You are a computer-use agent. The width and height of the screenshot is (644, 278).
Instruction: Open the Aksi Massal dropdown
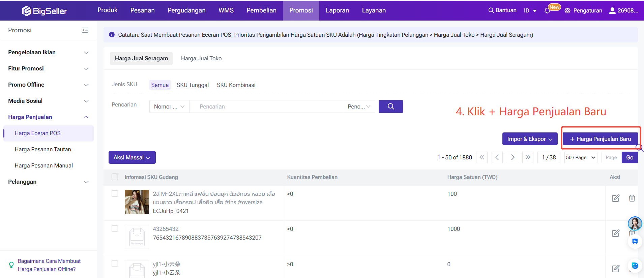pyautogui.click(x=132, y=157)
